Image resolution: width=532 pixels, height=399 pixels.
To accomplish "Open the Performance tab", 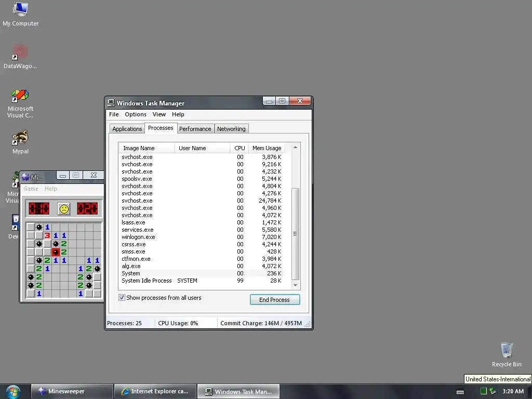I will (x=195, y=129).
